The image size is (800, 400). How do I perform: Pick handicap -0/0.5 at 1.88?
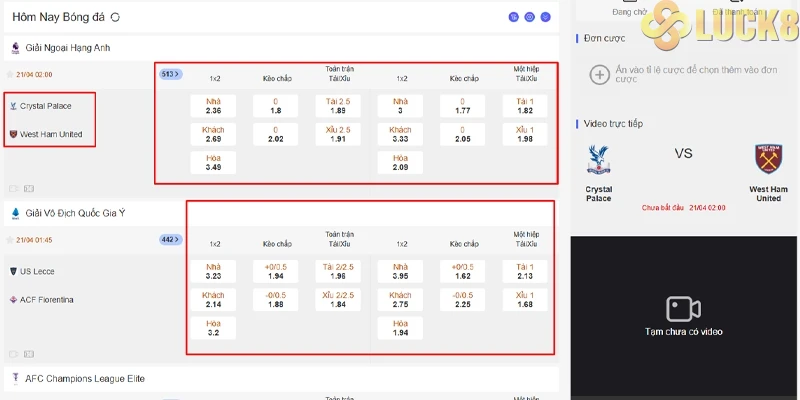click(x=276, y=299)
